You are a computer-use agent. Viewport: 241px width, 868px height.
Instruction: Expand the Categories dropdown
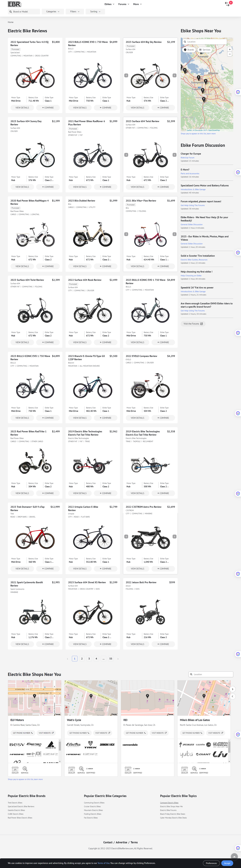(52, 11)
